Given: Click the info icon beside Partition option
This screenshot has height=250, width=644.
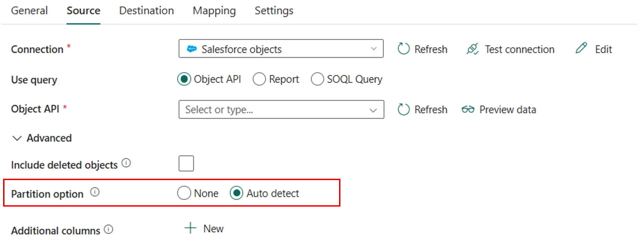Looking at the screenshot, I should click(x=95, y=192).
